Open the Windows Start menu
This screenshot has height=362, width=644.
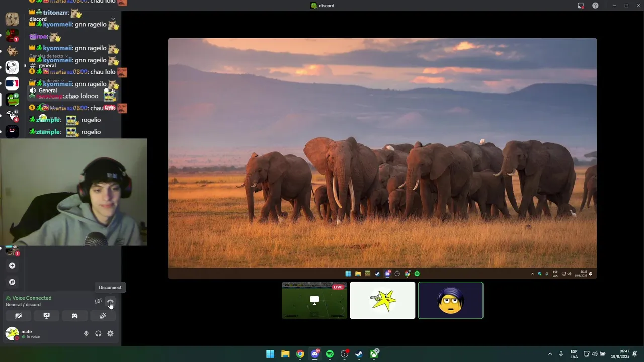[x=270, y=354]
